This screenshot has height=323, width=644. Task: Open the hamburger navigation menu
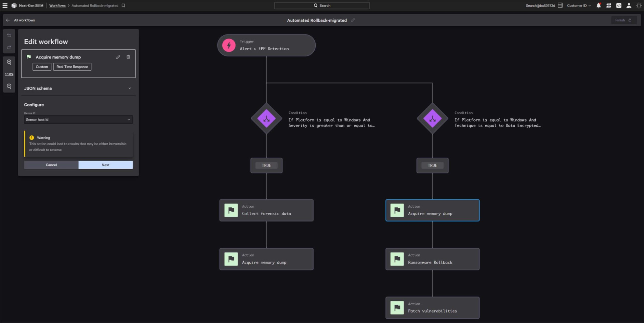[x=5, y=5]
